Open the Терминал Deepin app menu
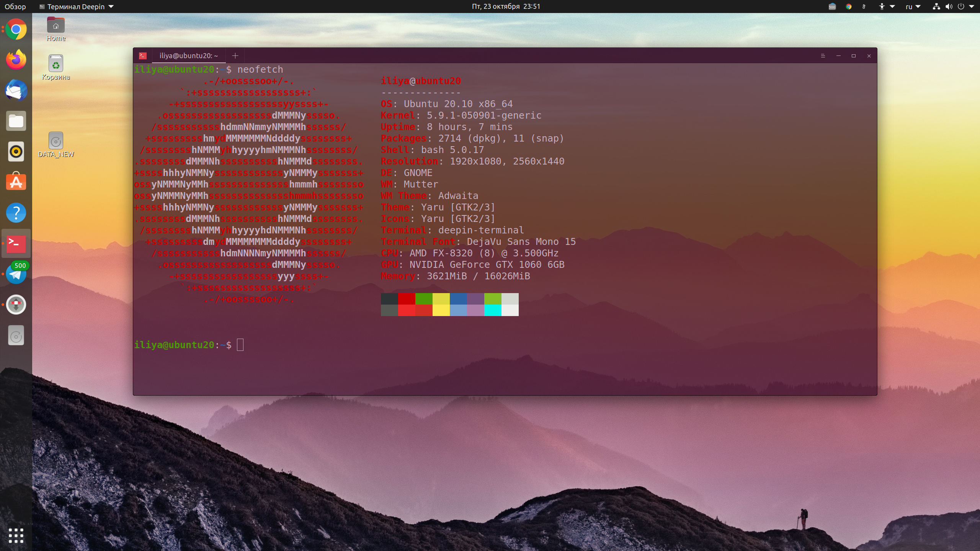Screen dimensions: 980x551 pos(76,7)
